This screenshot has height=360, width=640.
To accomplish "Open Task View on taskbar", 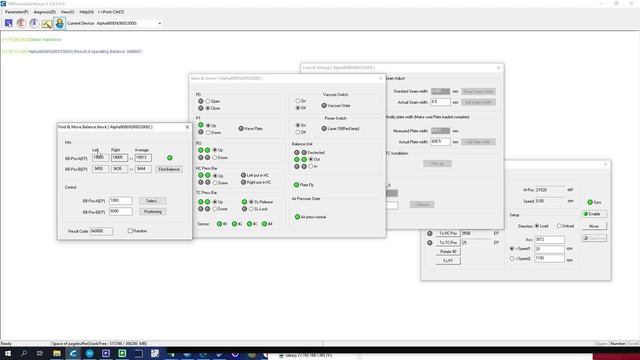I will pyautogui.click(x=40, y=353).
